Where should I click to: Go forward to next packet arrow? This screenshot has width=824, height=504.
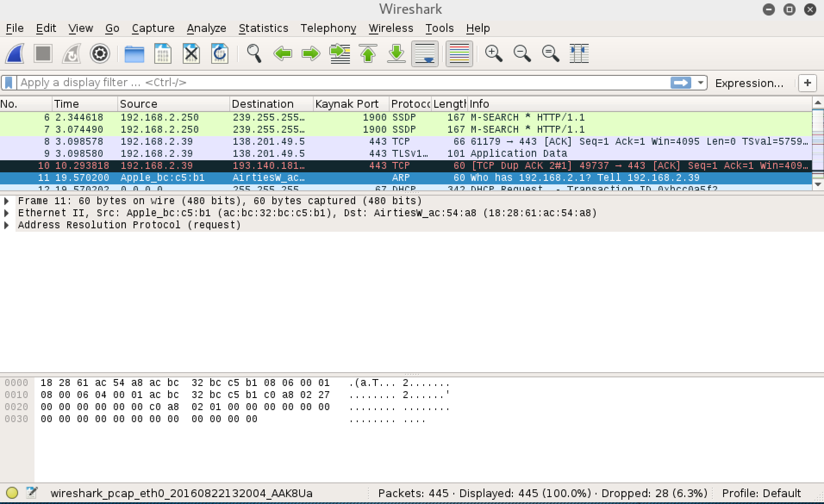point(311,54)
